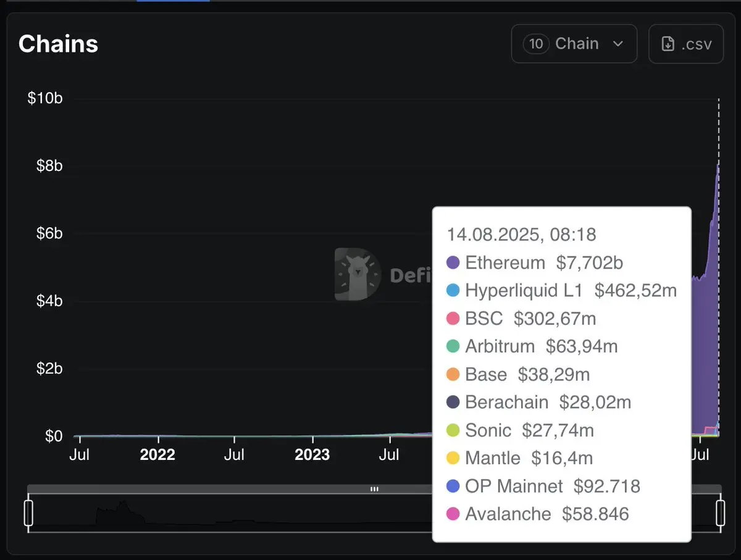Click the mini overview chart in range navigator
This screenshot has height=560, width=741.
pos(374,513)
